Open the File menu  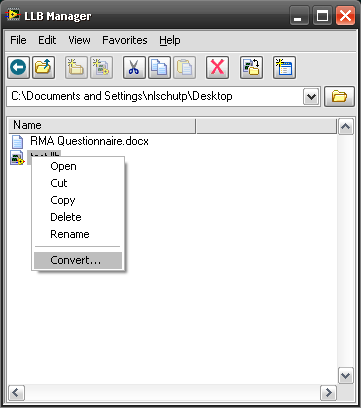[18, 40]
